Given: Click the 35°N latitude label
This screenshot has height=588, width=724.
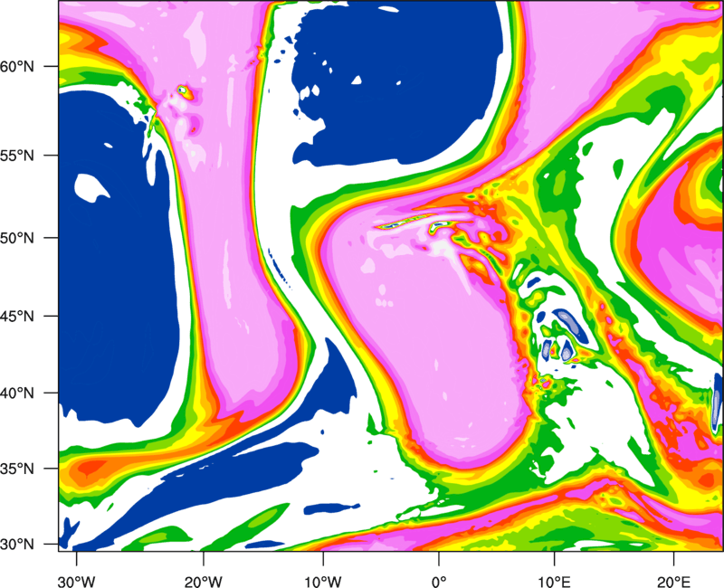Looking at the screenshot, I should point(17,469).
